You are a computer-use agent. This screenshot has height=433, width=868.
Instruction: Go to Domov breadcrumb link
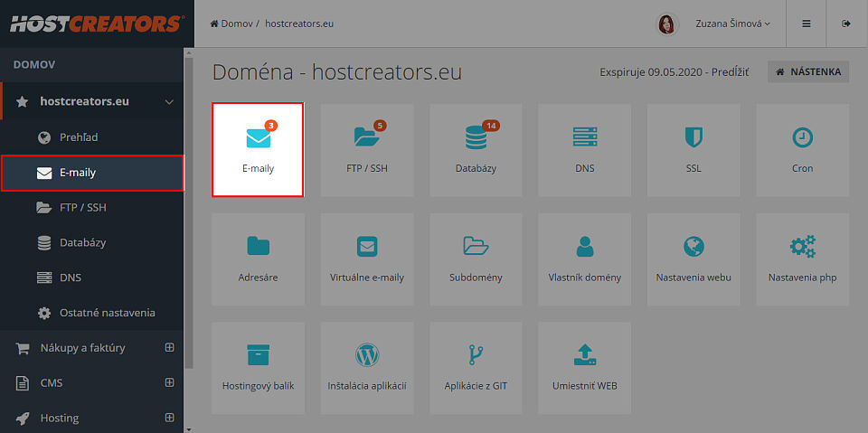tap(231, 24)
